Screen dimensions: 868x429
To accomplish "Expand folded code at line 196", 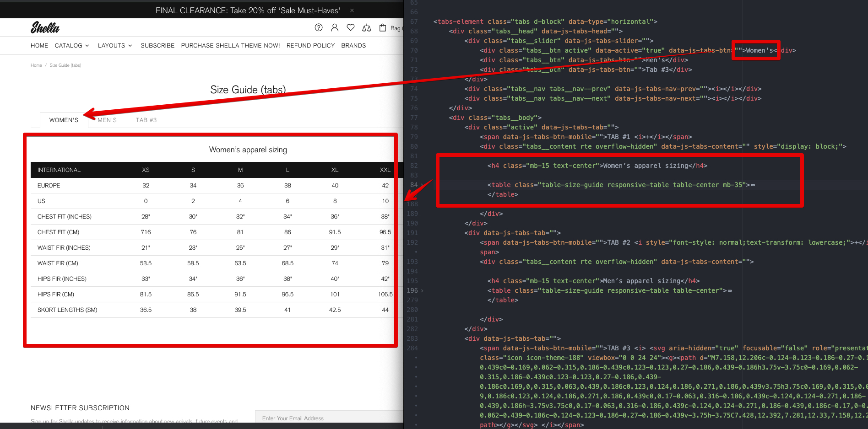I will point(422,290).
